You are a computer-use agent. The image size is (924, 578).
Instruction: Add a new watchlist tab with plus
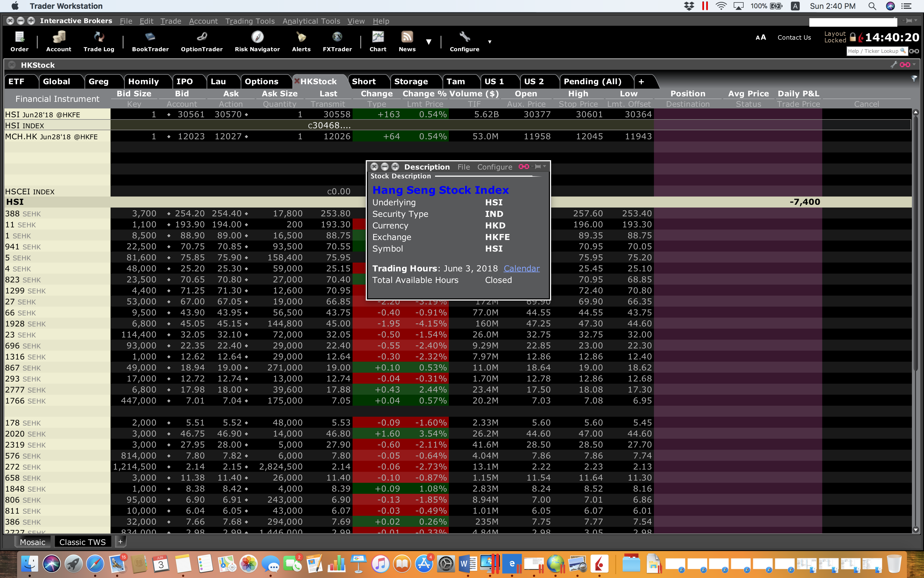[641, 81]
